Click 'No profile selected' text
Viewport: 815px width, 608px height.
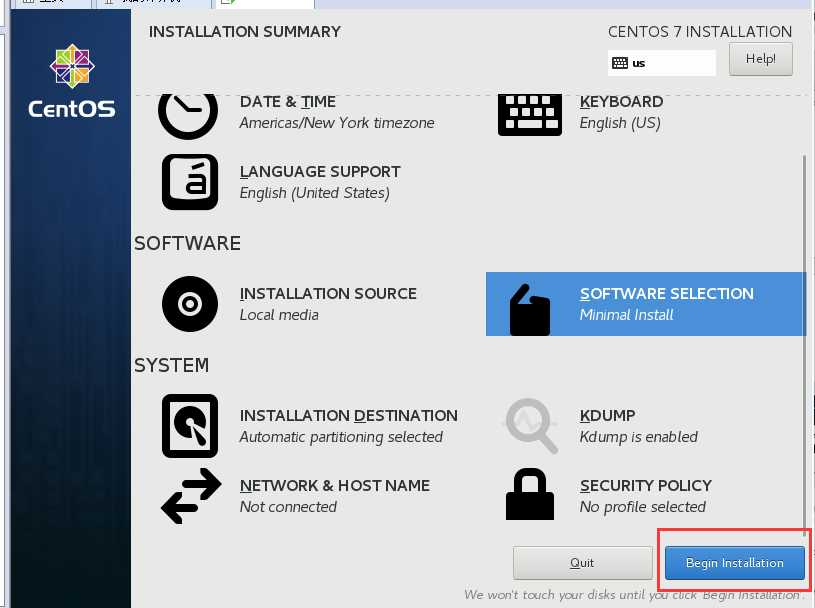pyautogui.click(x=642, y=507)
